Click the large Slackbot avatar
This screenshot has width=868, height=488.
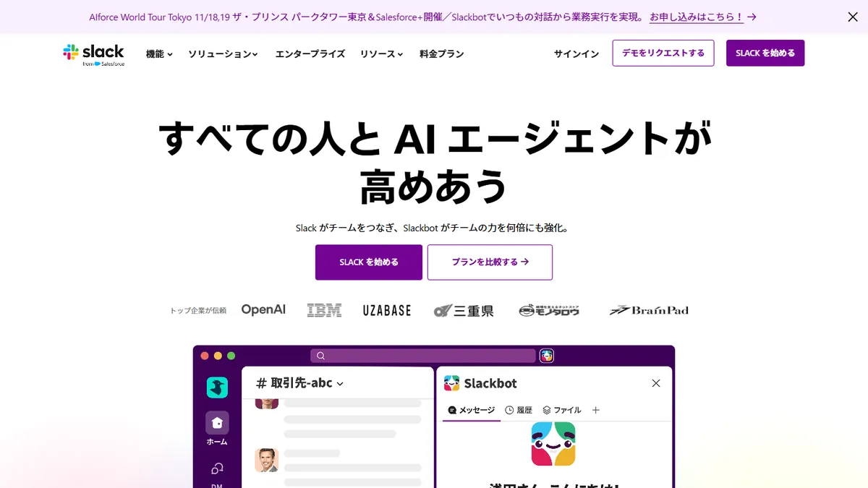[x=553, y=444]
